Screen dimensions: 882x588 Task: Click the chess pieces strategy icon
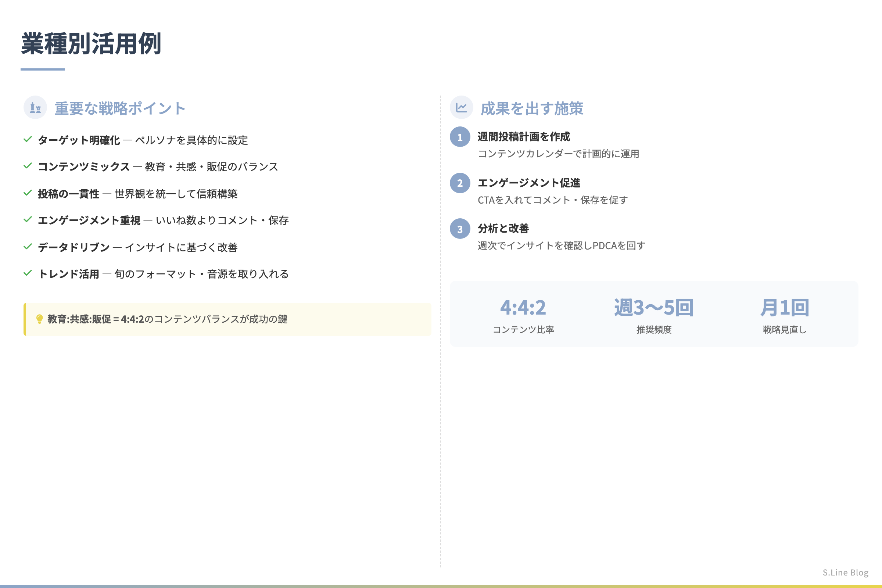[35, 108]
